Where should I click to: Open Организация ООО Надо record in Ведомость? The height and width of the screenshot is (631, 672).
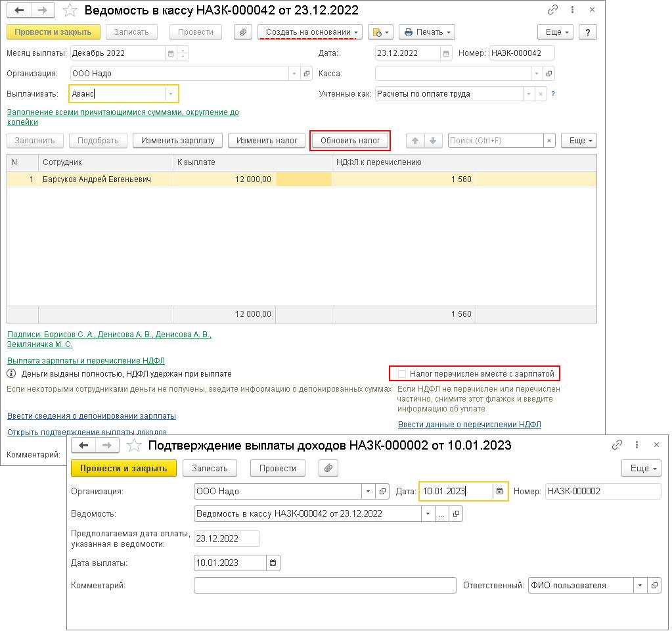point(306,74)
